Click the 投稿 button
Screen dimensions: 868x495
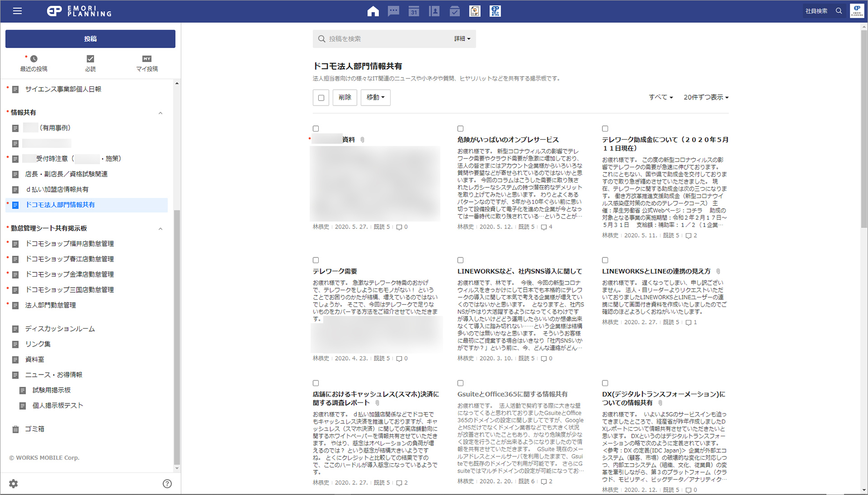90,39
